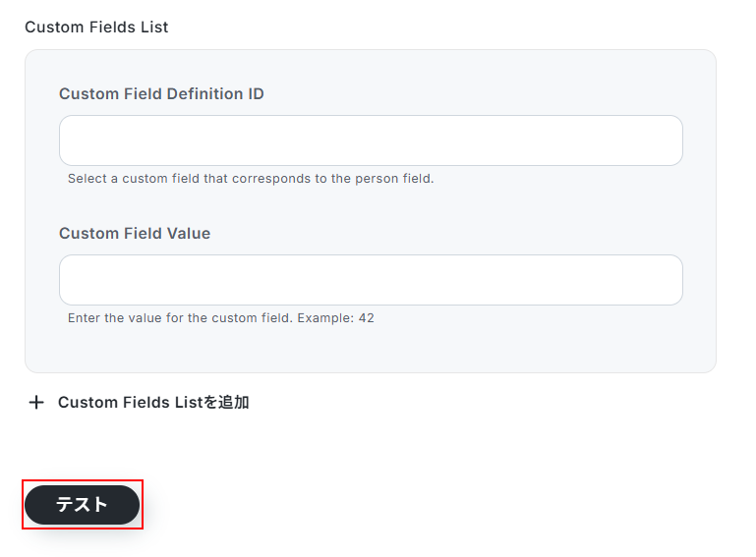Click the plus icon beside Custom Fields List

(x=36, y=403)
